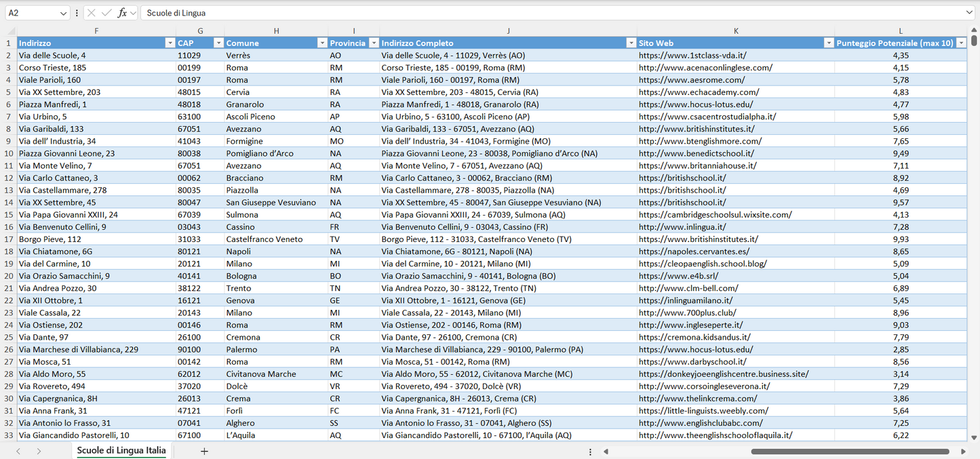
Task: Open the Name Box dropdown arrow
Action: (64, 12)
